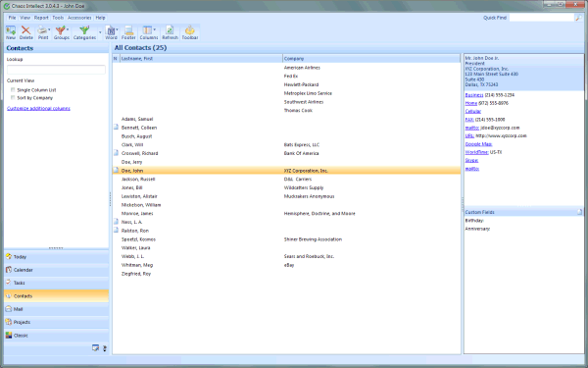
Task: Open the Word dropdown arrow
Action: pyautogui.click(x=117, y=29)
